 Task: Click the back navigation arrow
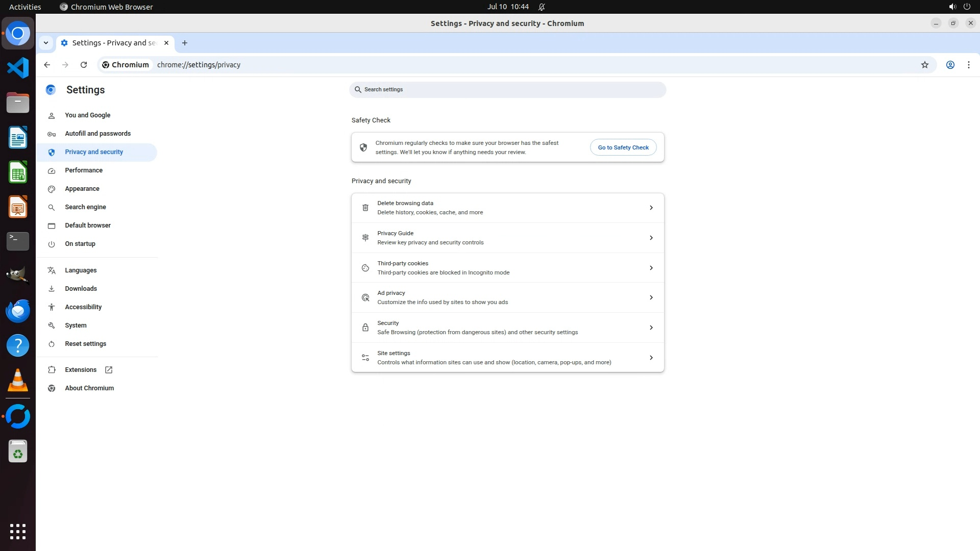47,65
